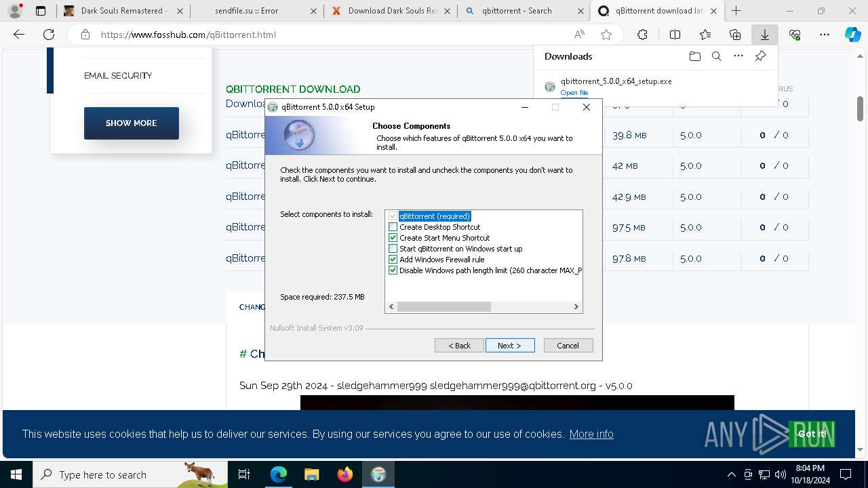The image size is (868, 488).
Task: Switch to Download Dark Souls tab
Action: (x=390, y=11)
